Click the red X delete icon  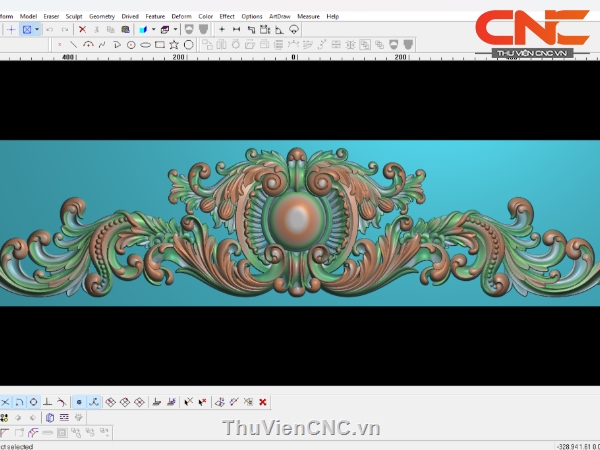[82, 30]
